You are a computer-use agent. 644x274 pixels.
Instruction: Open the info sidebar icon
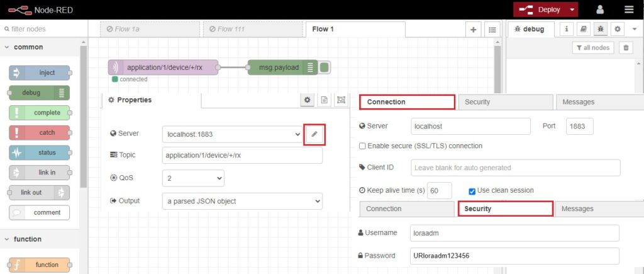(567, 29)
